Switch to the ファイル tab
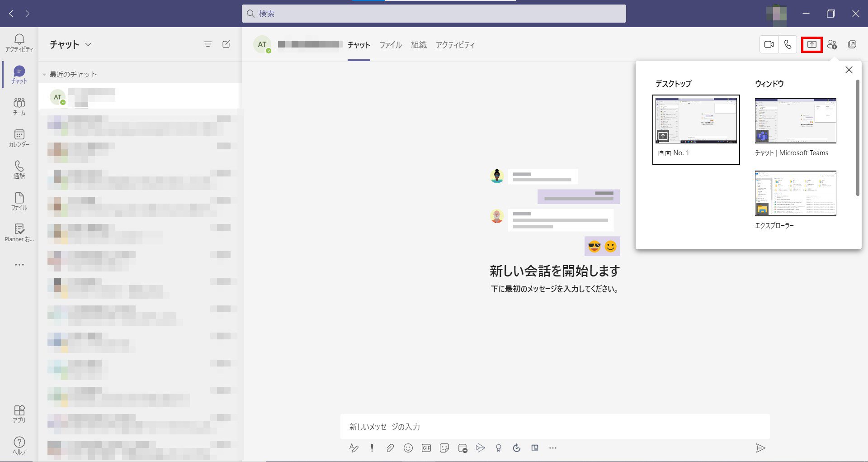The height and width of the screenshot is (462, 868). (390, 45)
